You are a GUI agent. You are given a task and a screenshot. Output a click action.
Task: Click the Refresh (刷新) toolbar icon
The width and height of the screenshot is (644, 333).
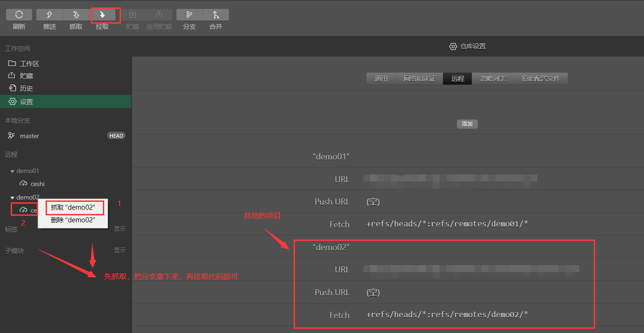click(x=19, y=15)
